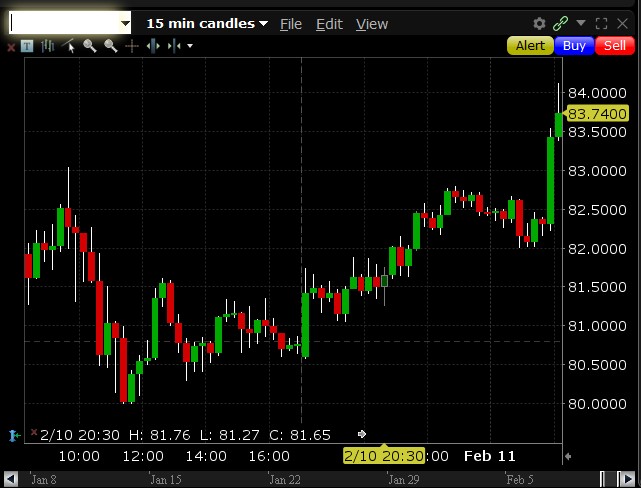Close the OHLC data readout

coord(34,432)
